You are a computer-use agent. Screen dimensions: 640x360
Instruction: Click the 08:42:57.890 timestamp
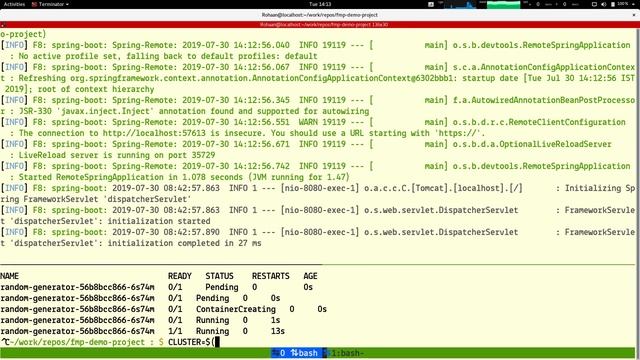(191, 232)
